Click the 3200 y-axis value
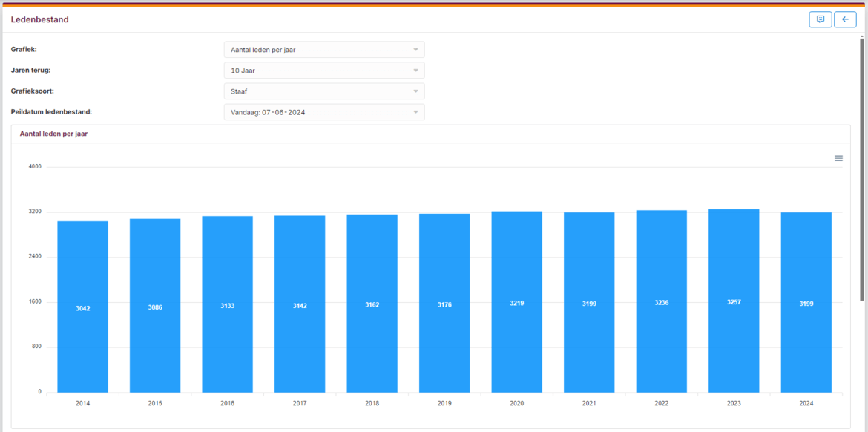The height and width of the screenshot is (432, 868). click(35, 212)
